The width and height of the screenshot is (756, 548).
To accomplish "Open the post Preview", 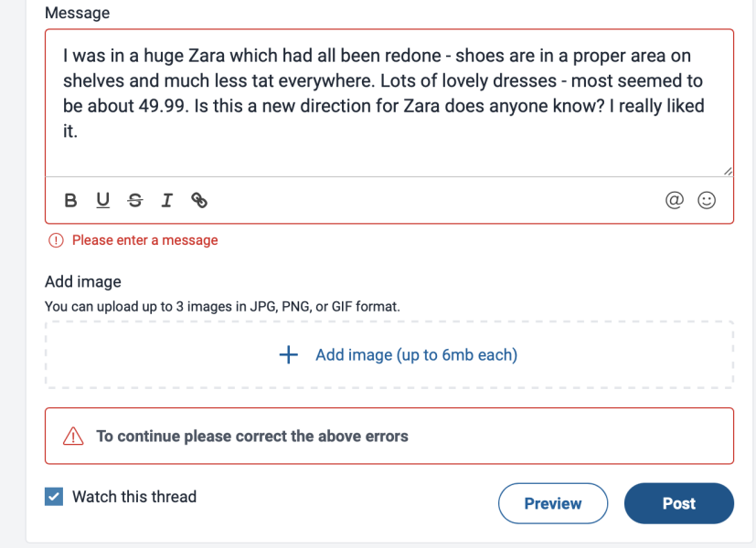I will (552, 503).
